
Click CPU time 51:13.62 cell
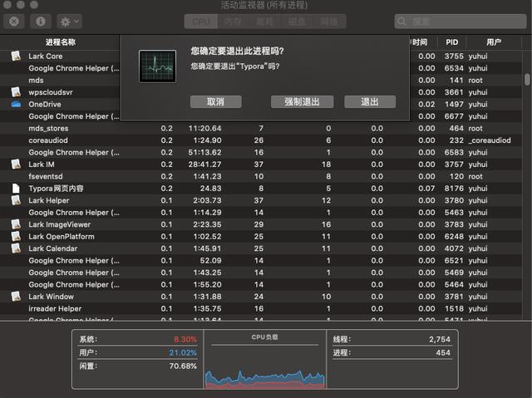205,153
